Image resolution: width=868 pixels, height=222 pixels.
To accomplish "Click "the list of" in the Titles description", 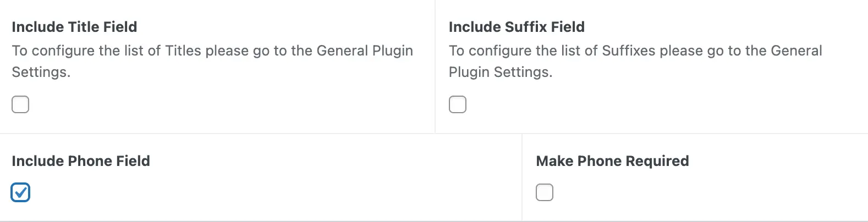I will tap(130, 51).
